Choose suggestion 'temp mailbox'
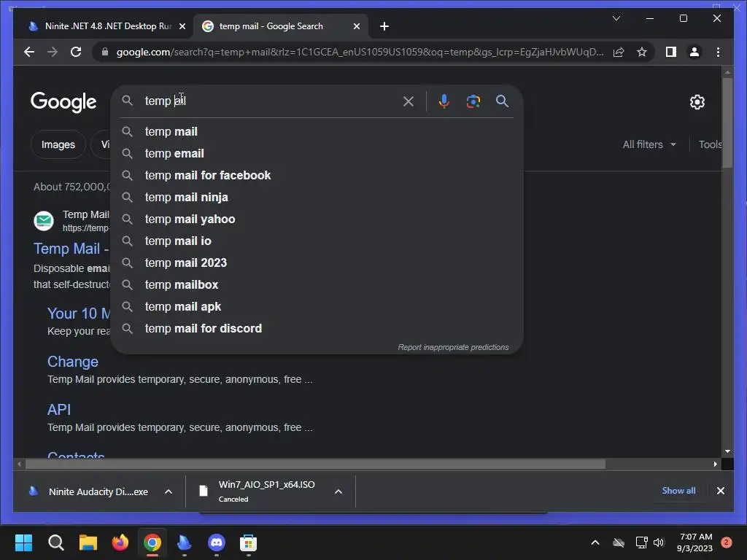This screenshot has height=560, width=747. point(317,285)
